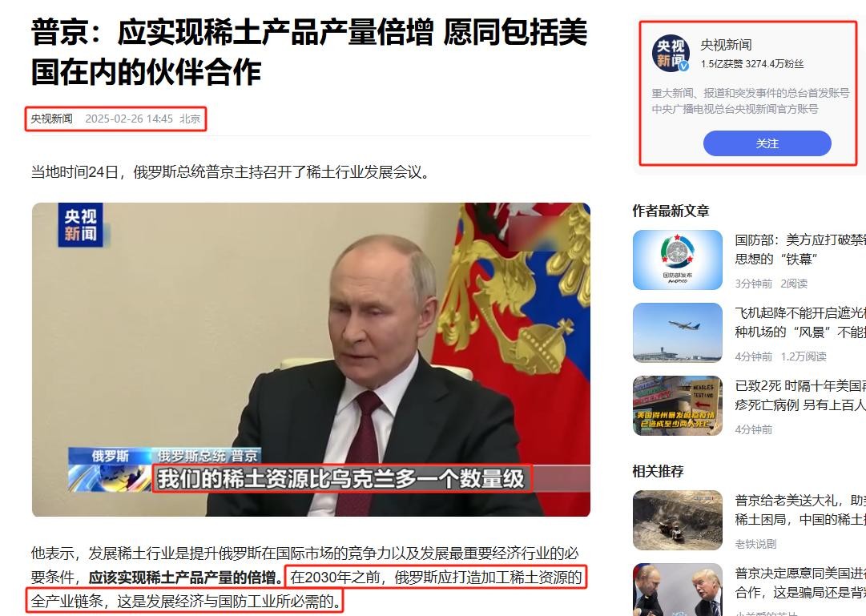Viewport: 866px width, 616px height.
Task: Open the airplane takeoff article thumbnail
Action: click(x=678, y=332)
